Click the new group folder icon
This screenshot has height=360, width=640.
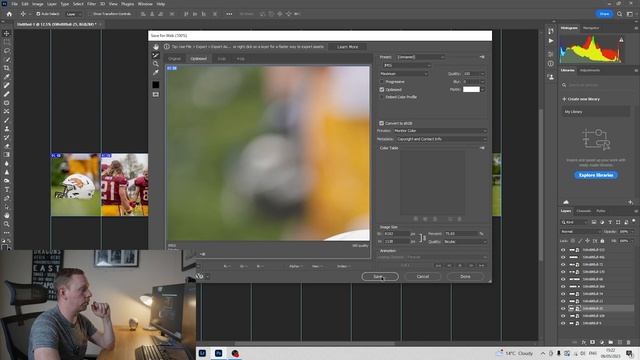(x=611, y=342)
